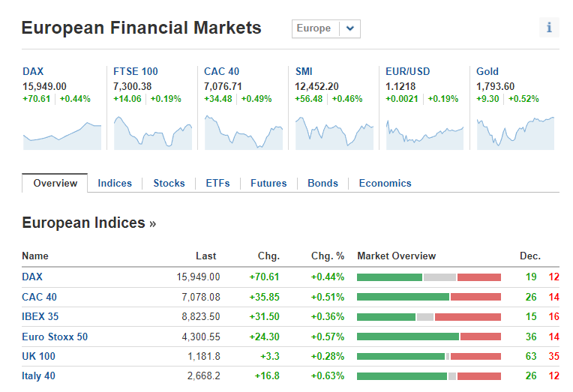Open FTSE 100 ticker link

[x=136, y=71]
